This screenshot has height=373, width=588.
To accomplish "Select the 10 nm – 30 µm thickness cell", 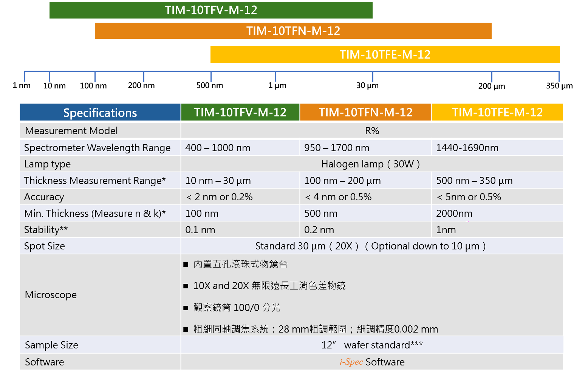I will tap(218, 181).
